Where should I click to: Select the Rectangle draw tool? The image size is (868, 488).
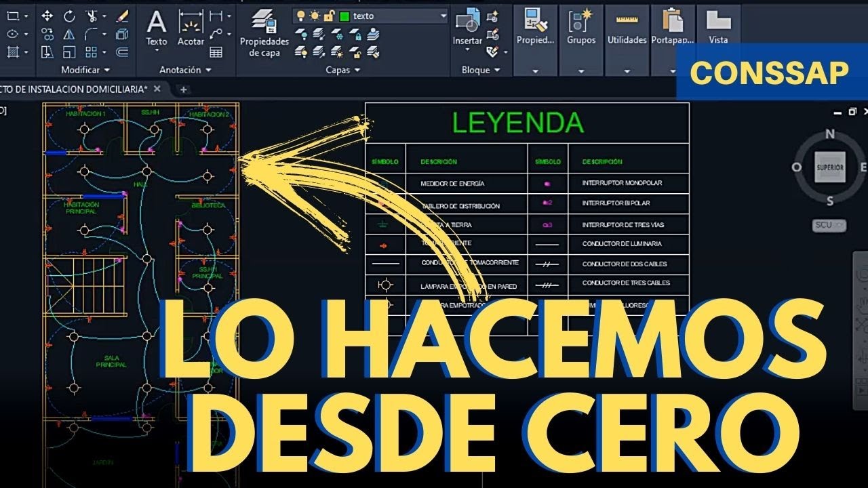click(12, 16)
